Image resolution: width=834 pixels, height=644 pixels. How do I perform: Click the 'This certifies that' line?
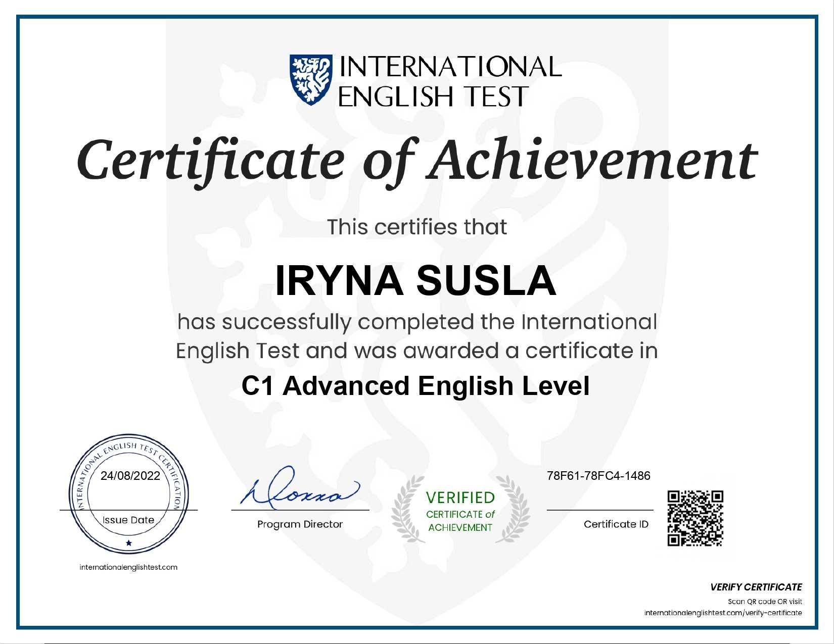click(x=416, y=227)
